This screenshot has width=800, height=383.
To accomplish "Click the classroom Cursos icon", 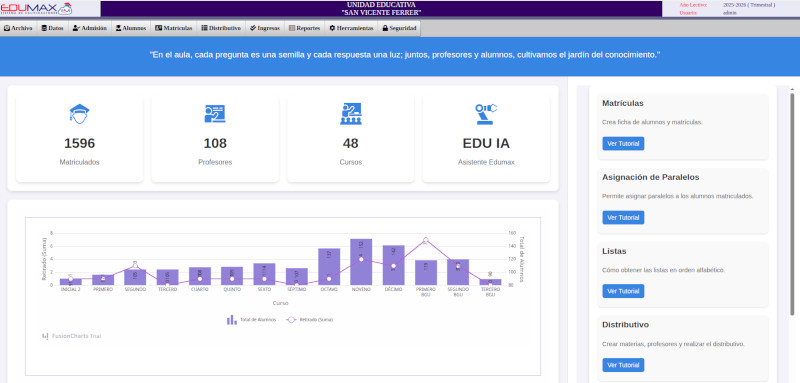I will coord(351,114).
